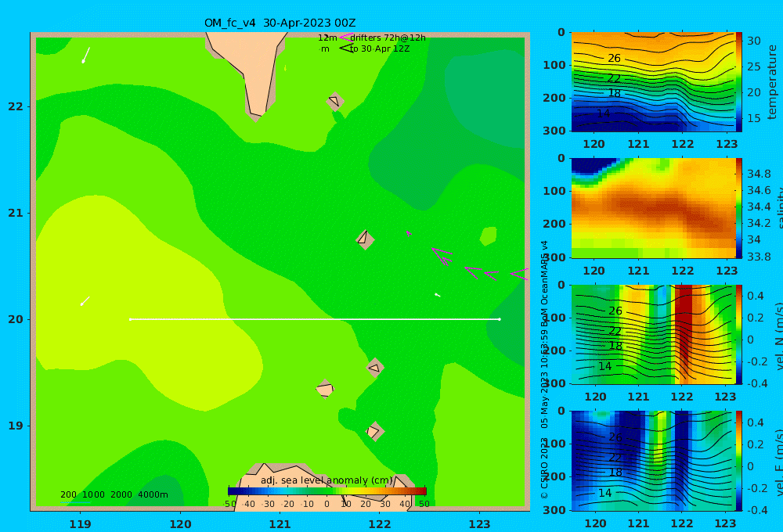Click the west endpoint of the white transect line
Viewport: 783px width, 532px height.
[130, 319]
